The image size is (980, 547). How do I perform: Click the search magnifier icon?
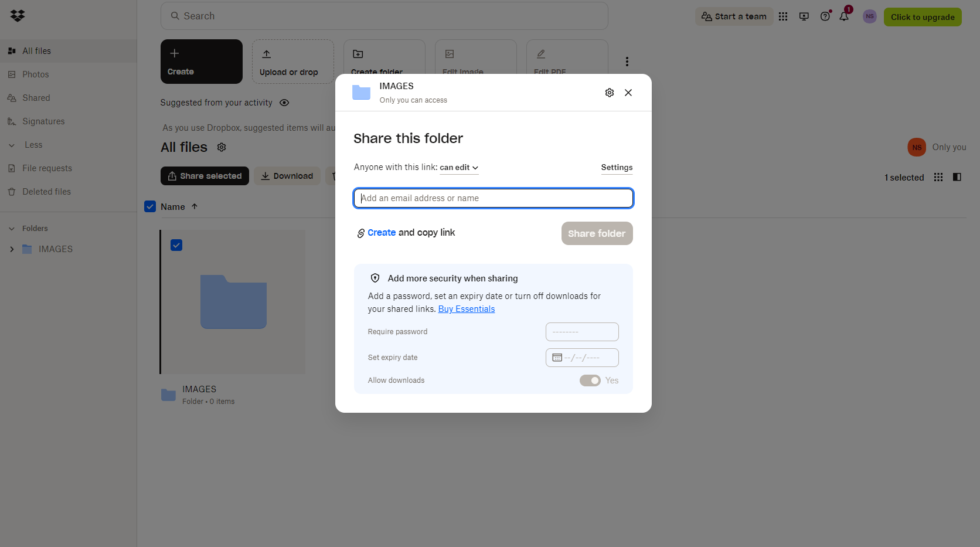175,16
